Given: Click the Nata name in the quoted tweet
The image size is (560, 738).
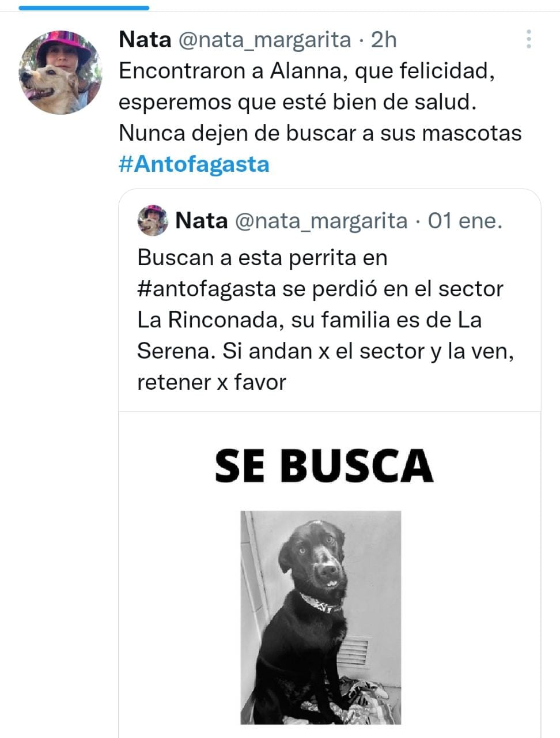Looking at the screenshot, I should pos(201,220).
